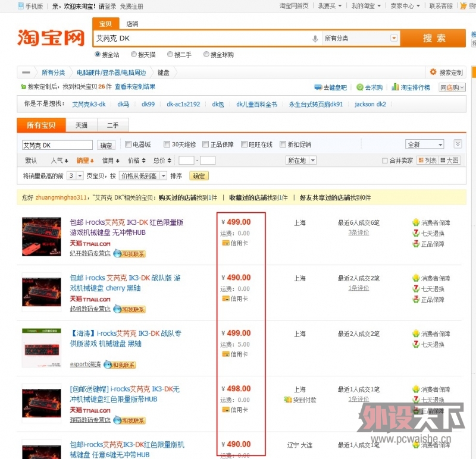The width and height of the screenshot is (476, 459).
Task: Select the 二手 results tab
Action: [113, 125]
